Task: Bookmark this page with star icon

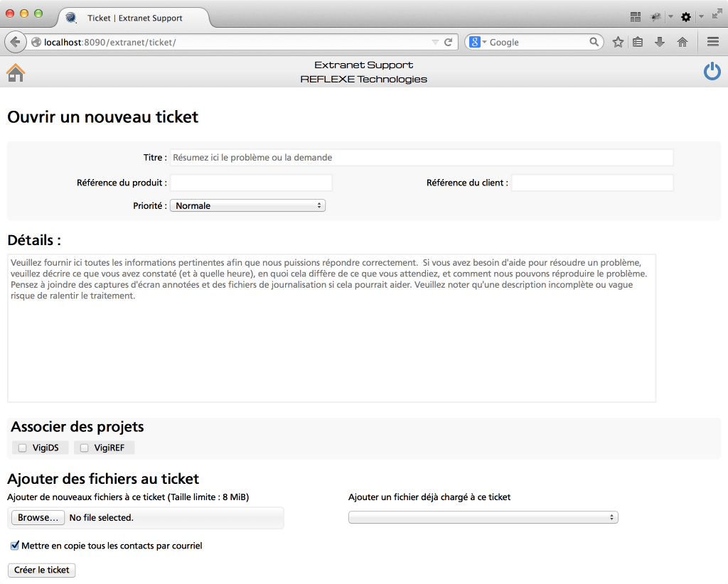Action: click(x=618, y=42)
